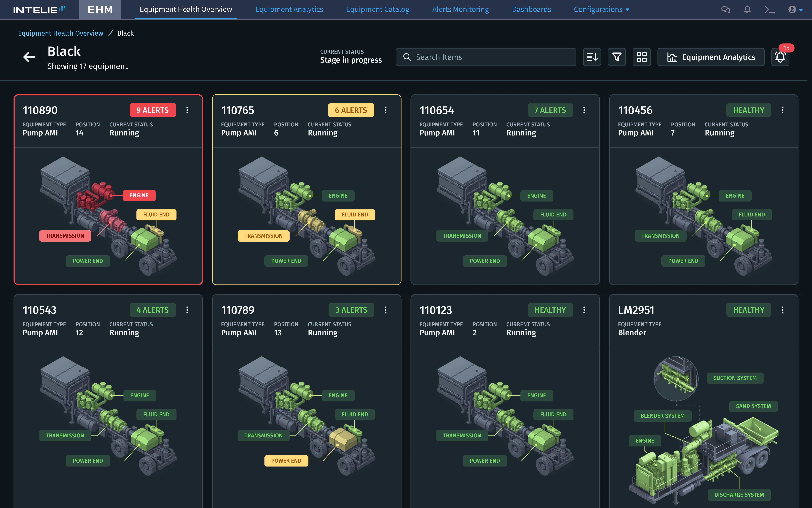Select yellow TRANSMISSION label on 110765
Screen dimensions: 812x508
pos(263,236)
